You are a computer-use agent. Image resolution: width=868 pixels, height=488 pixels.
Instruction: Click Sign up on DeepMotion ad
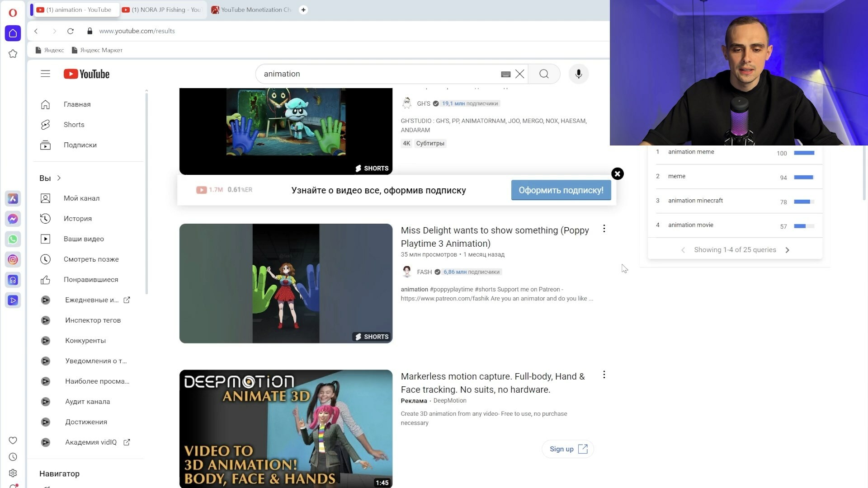click(568, 449)
